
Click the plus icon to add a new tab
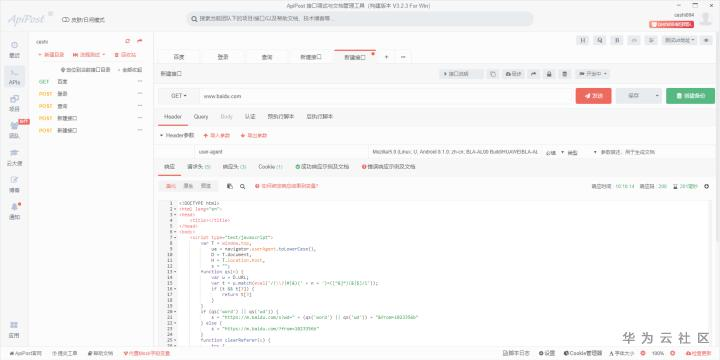click(386, 57)
